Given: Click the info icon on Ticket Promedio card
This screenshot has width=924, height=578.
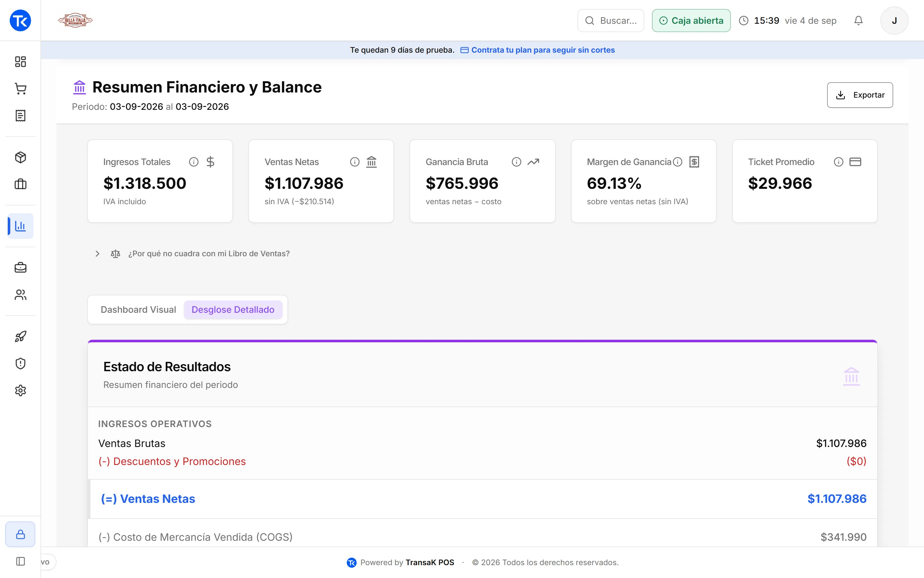Looking at the screenshot, I should point(838,162).
